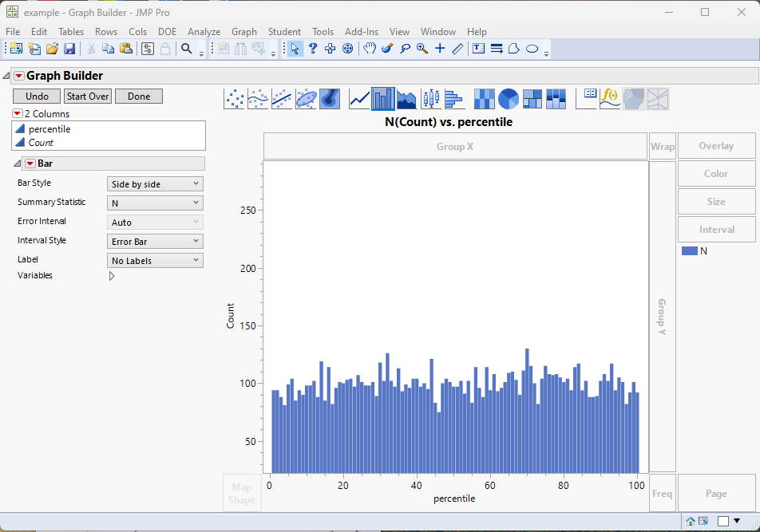Screen dimensions: 760x532
Task: Select the Box Plot element icon
Action: click(x=431, y=98)
